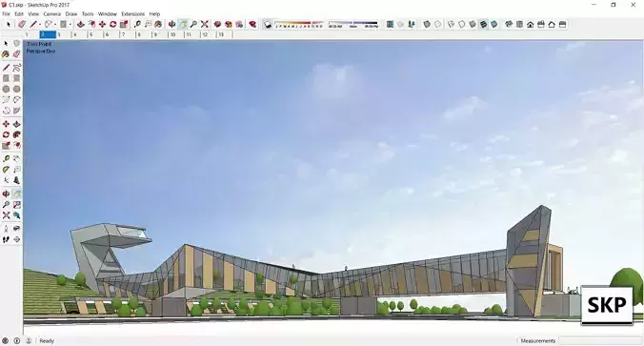Click the credits status bar icon
The width and height of the screenshot is (644, 346).
click(x=17, y=340)
